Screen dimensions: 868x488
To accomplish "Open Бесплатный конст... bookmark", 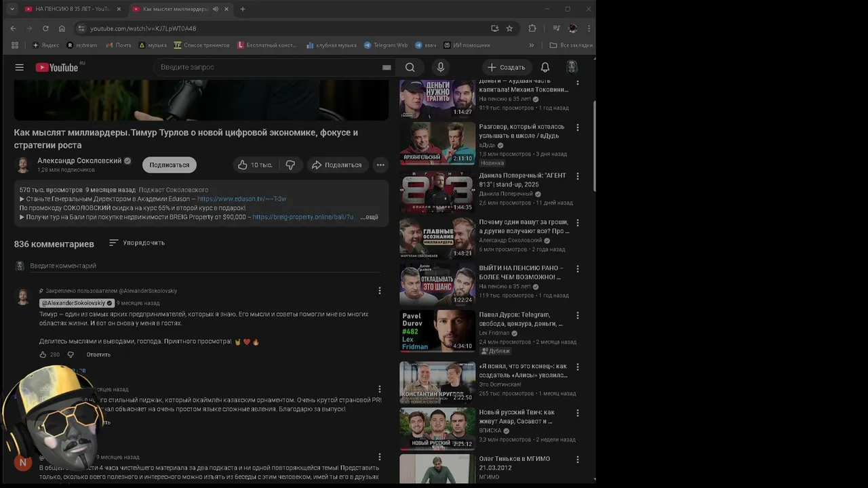I will [267, 45].
